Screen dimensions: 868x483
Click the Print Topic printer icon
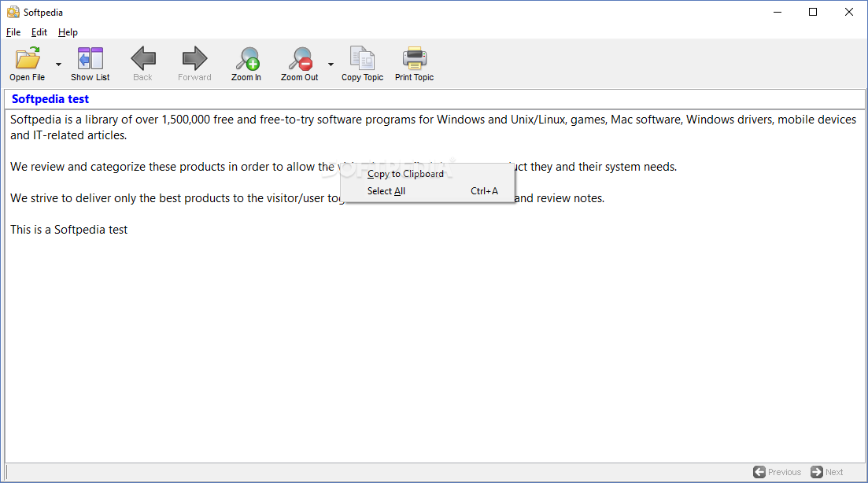pos(415,58)
